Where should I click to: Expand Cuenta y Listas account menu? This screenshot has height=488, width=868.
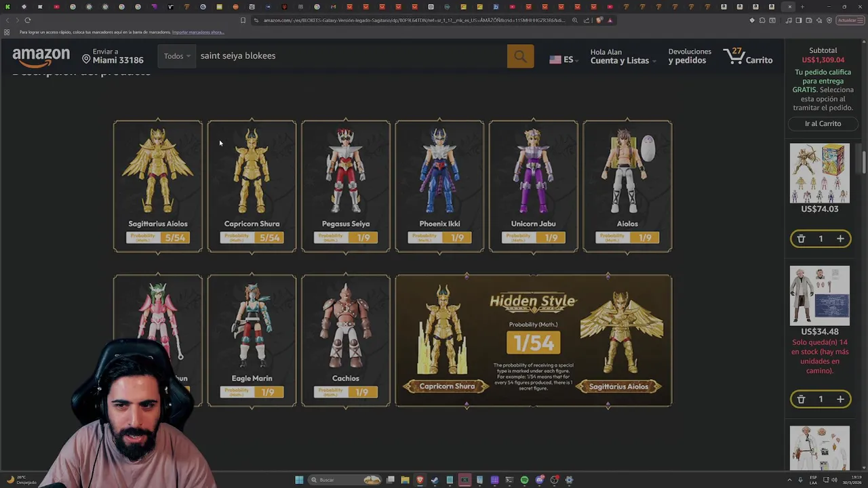point(623,56)
